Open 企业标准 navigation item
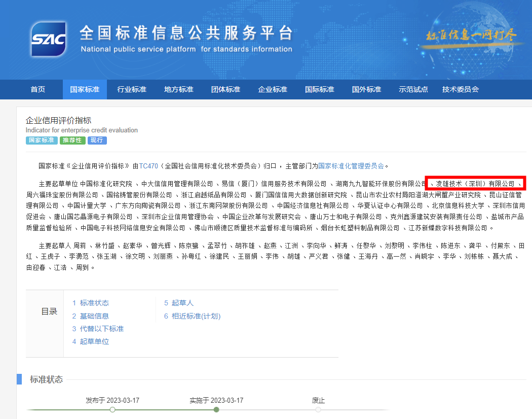 (x=273, y=89)
